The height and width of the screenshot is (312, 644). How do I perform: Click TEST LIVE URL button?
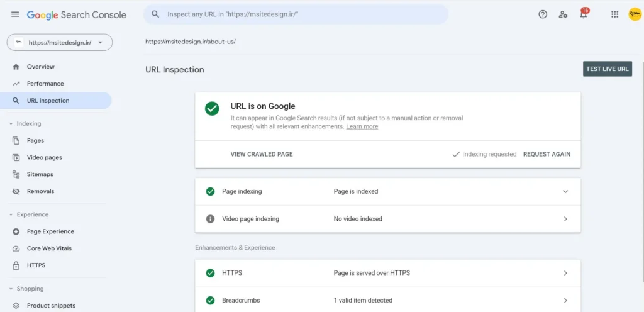[x=608, y=69]
